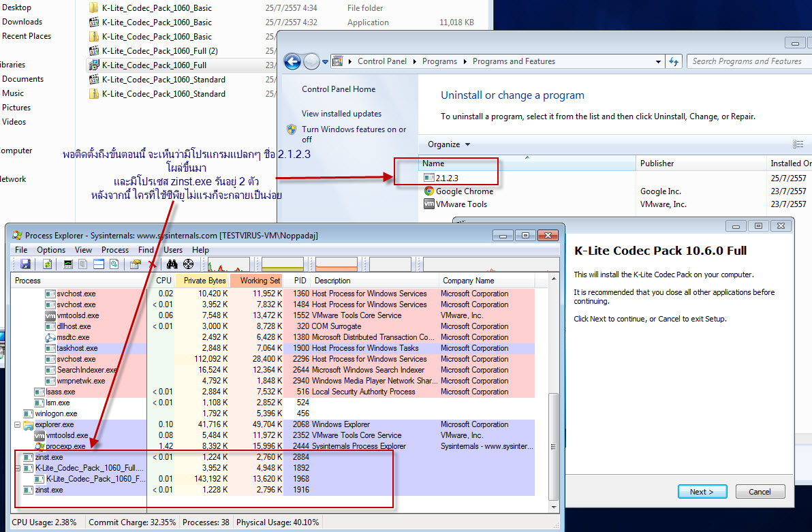Screen dimensions: 812x532
Task: Open the Options menu in Process Explorer
Action: (51, 250)
